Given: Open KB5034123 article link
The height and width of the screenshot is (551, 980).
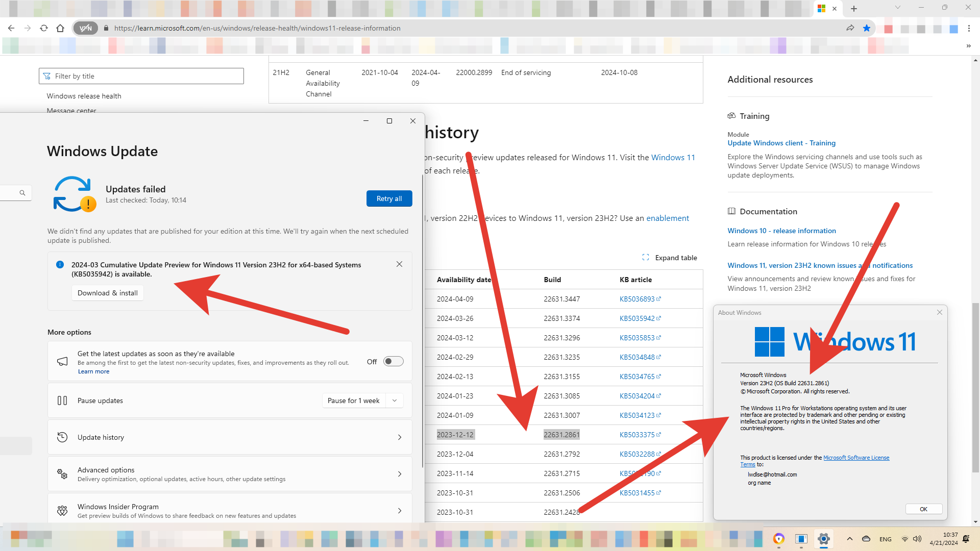Looking at the screenshot, I should (x=640, y=415).
